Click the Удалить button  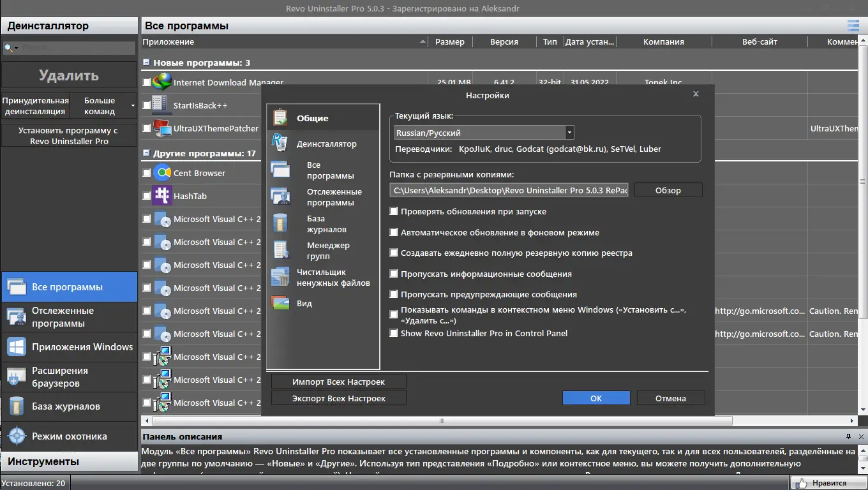pos(69,75)
